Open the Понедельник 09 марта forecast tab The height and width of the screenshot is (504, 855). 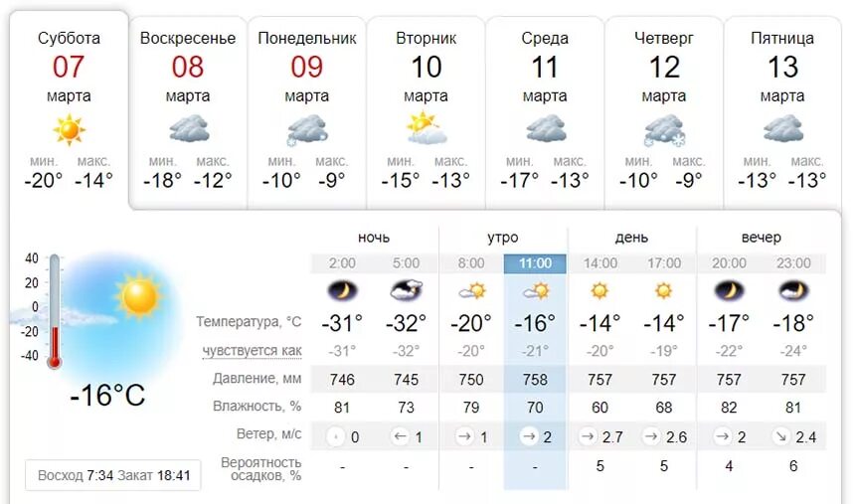tap(306, 111)
